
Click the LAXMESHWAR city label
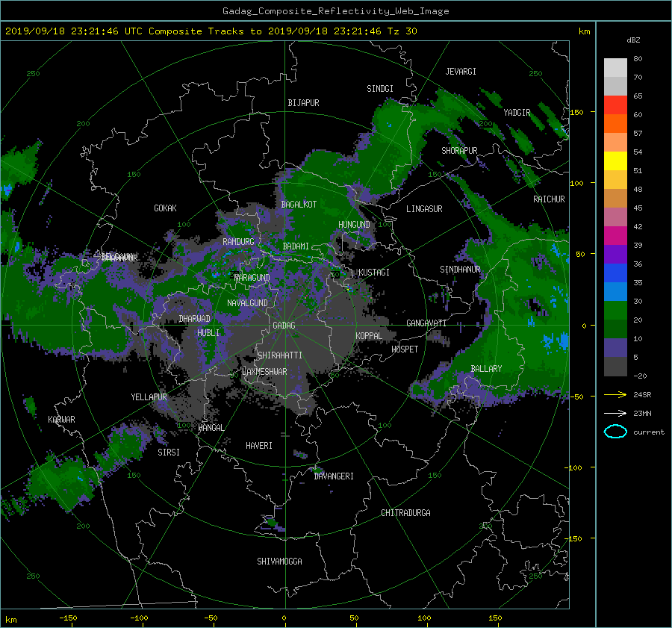click(264, 372)
